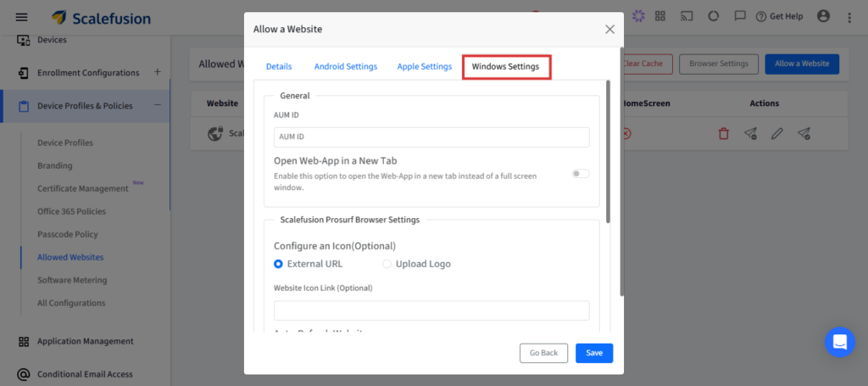Viewport: 868px width, 386px height.
Task: Click the first publish paper-plane icon
Action: (x=751, y=133)
